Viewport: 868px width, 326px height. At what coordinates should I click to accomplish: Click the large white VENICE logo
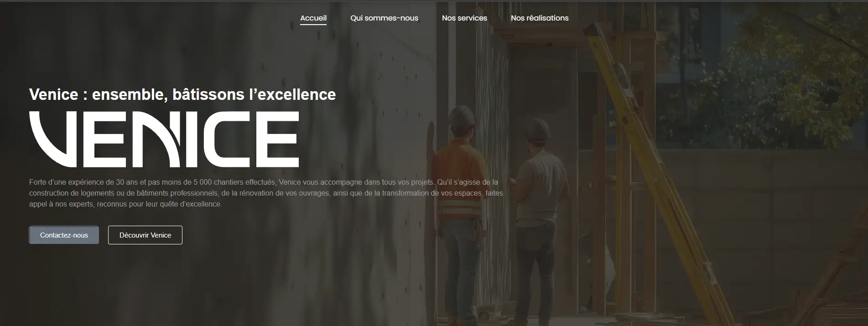point(164,139)
